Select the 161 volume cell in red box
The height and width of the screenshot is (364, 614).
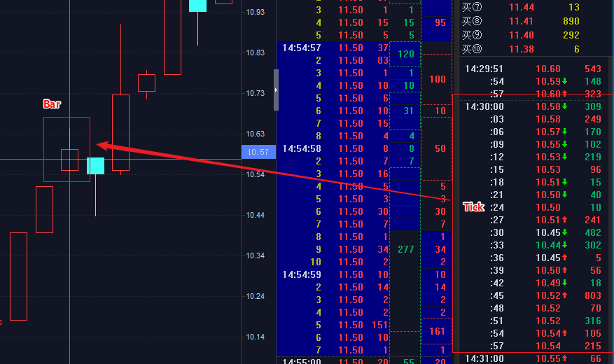(438, 331)
